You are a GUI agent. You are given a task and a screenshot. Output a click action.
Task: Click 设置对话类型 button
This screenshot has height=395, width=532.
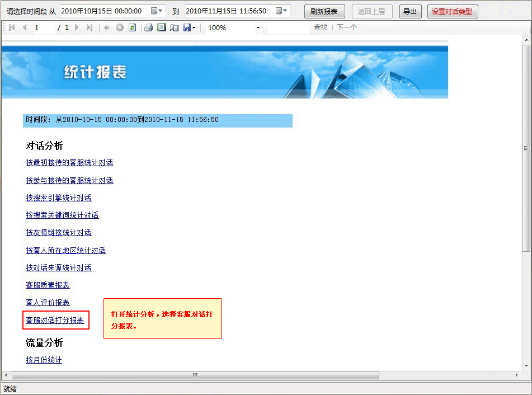452,12
